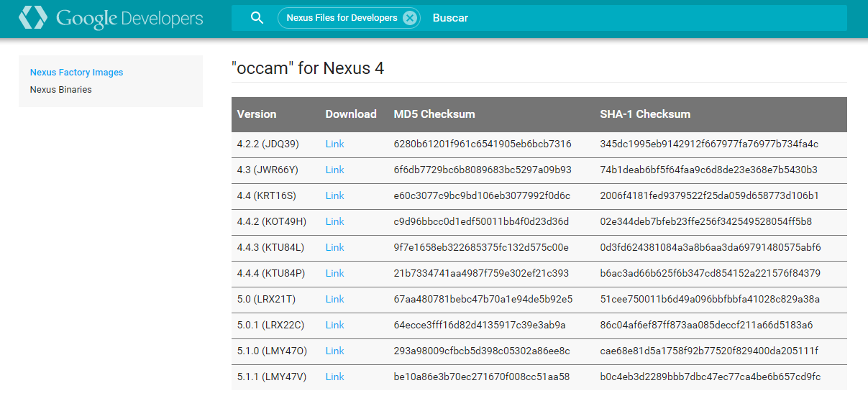Image resolution: width=868 pixels, height=406 pixels.
Task: Click MD5 64ecce3fff16d82d4135917c39e3ab9a
Action: 480,325
